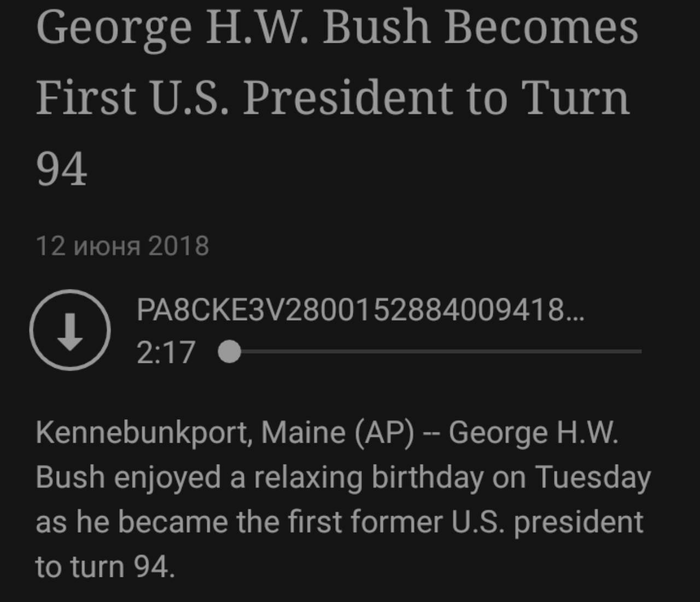Click the "(AP)" source tag in the article
The image size is (700, 602).
tap(384, 432)
